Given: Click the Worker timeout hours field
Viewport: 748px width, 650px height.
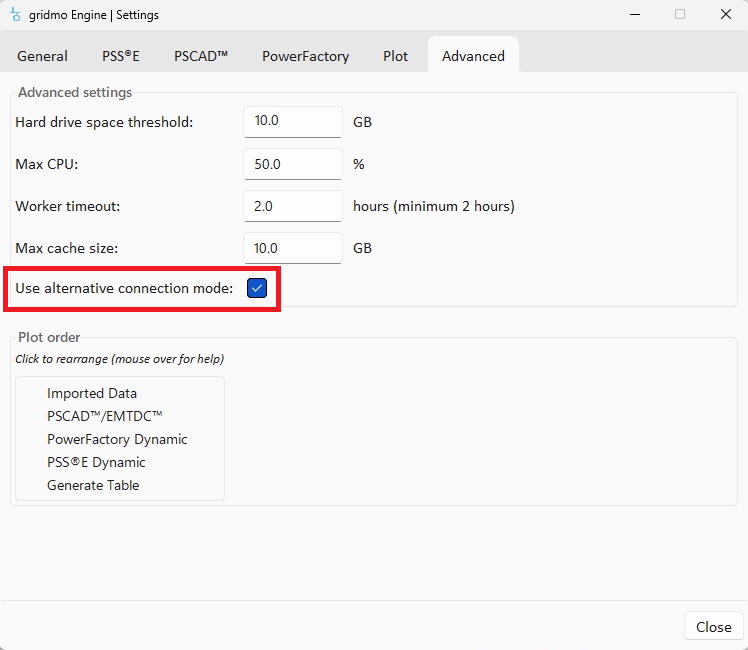Looking at the screenshot, I should [292, 206].
